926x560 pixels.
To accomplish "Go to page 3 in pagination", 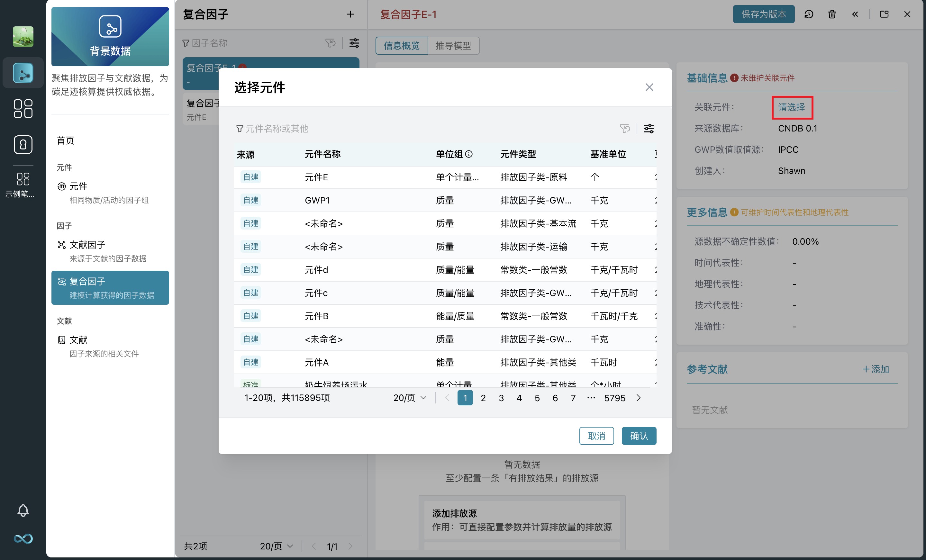I will pyautogui.click(x=501, y=398).
